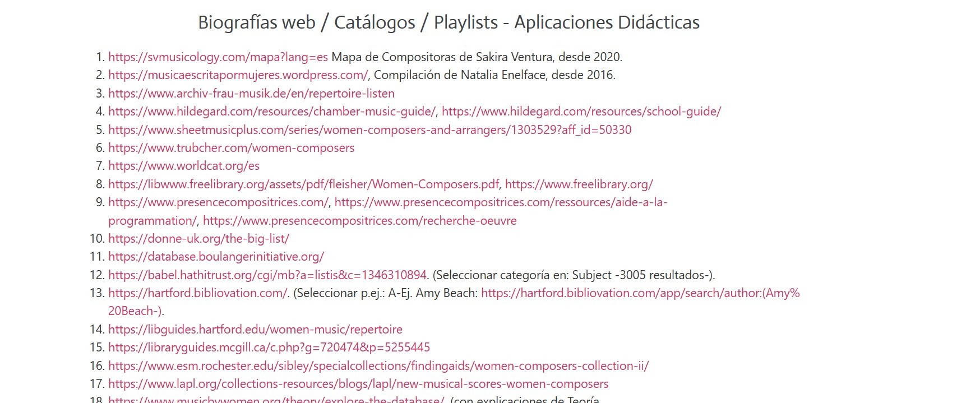The image size is (980, 403).
Task: Follow the libraryguides.mcgill.ca link
Action: pyautogui.click(x=269, y=348)
